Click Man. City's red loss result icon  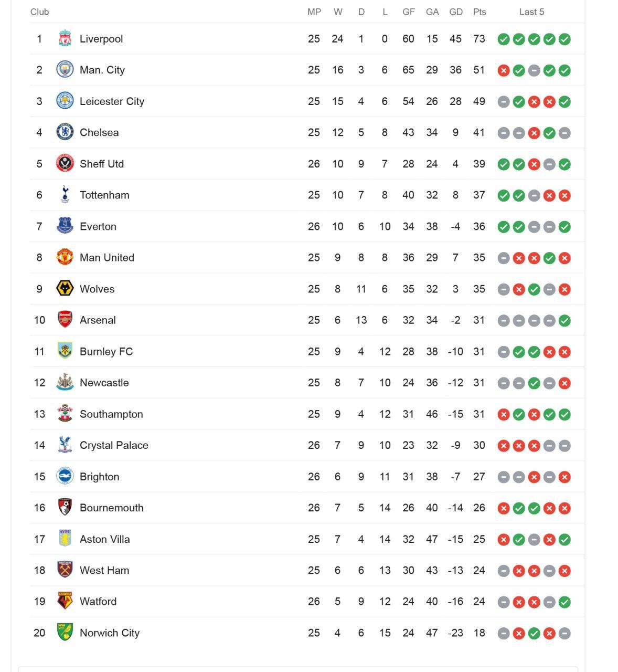pyautogui.click(x=504, y=70)
